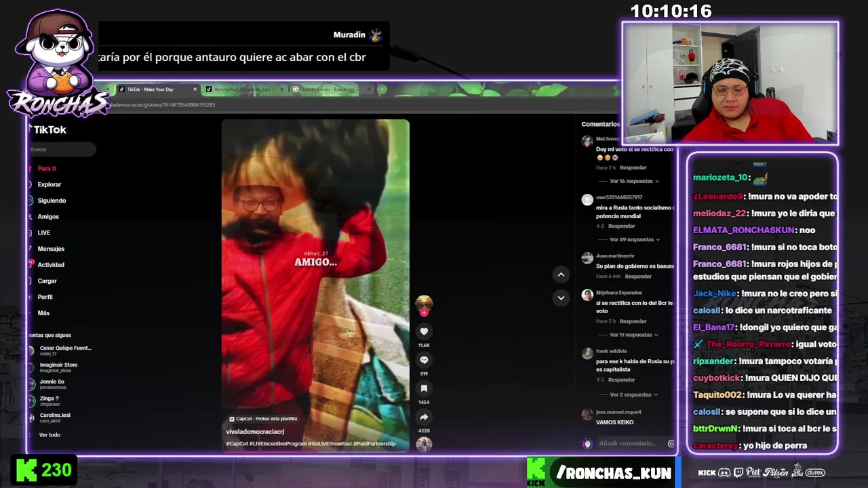
Task: Go to previous video with up arrow
Action: (x=561, y=274)
